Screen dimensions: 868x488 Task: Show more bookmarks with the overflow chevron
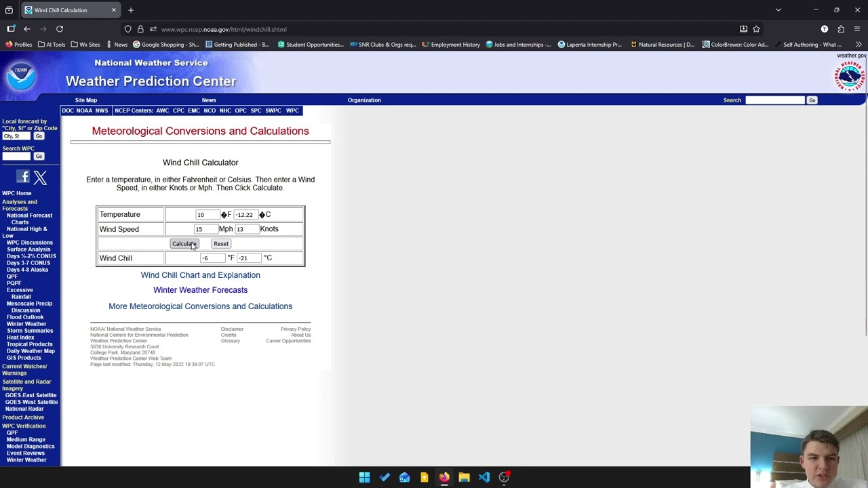tap(859, 45)
